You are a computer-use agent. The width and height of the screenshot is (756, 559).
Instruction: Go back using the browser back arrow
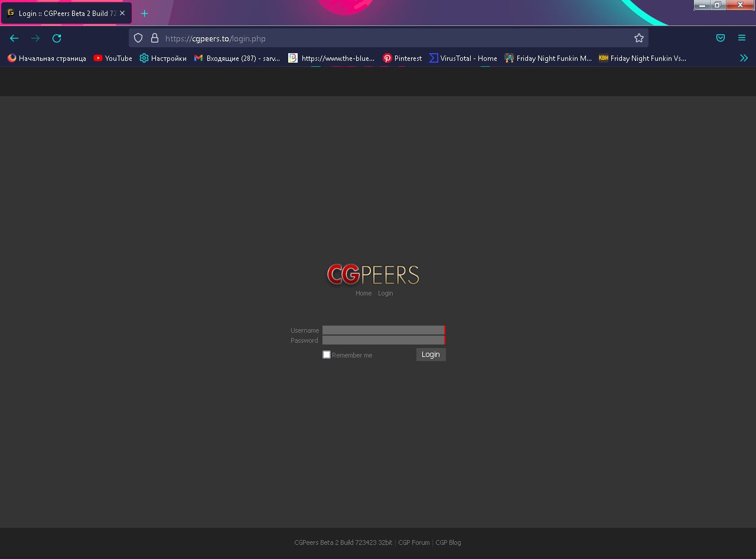pyautogui.click(x=14, y=38)
